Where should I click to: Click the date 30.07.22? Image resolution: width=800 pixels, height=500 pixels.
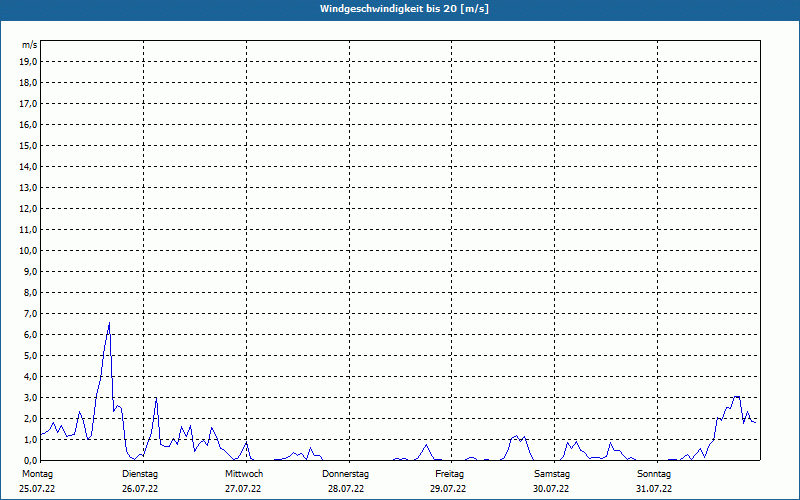tap(551, 489)
